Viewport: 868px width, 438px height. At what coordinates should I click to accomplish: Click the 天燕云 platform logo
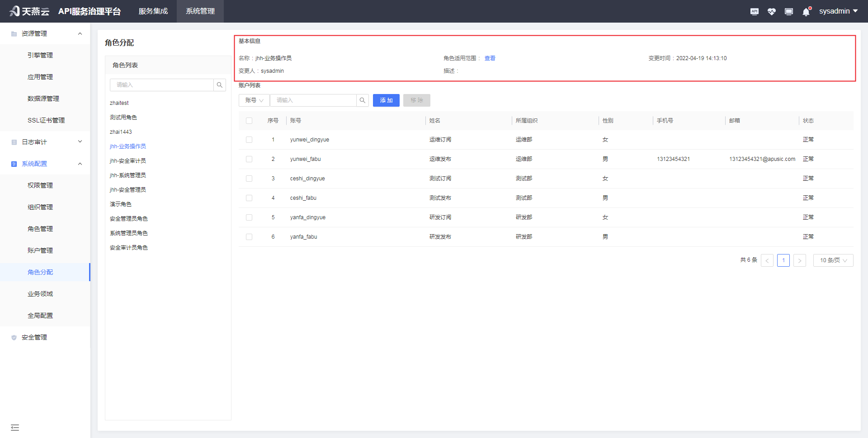coord(28,11)
